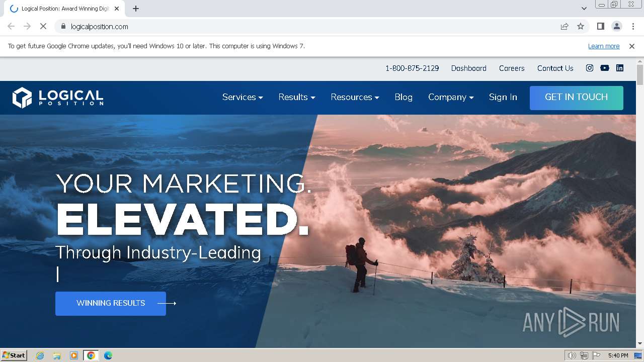The image size is (644, 362).
Task: Go forward to the next page
Action: (27, 26)
